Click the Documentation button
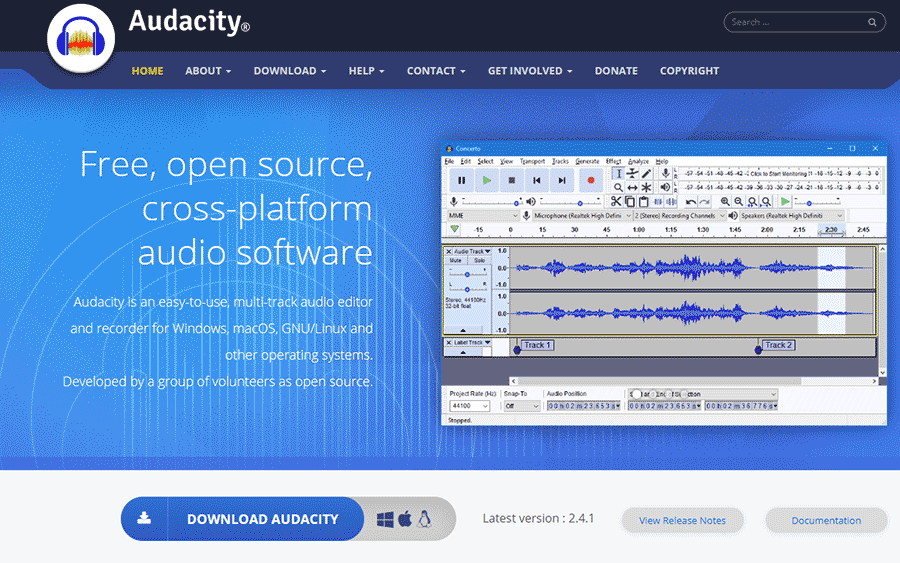Viewport: 900px width, 563px height. click(826, 521)
